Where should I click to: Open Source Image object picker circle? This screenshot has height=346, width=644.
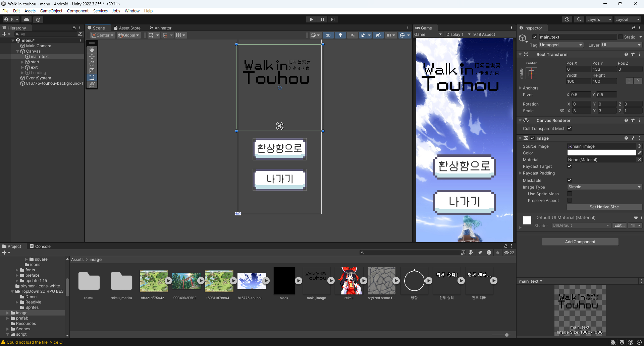coord(639,146)
